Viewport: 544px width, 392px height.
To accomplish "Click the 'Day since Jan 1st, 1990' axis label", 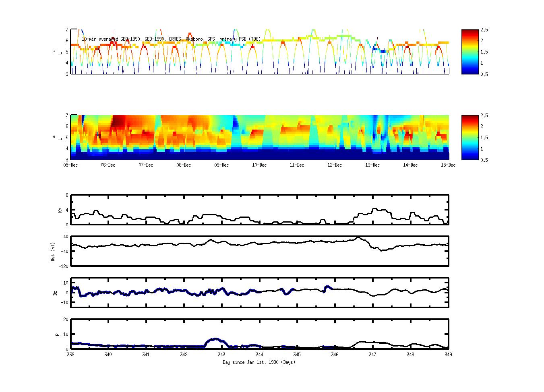I will [259, 362].
